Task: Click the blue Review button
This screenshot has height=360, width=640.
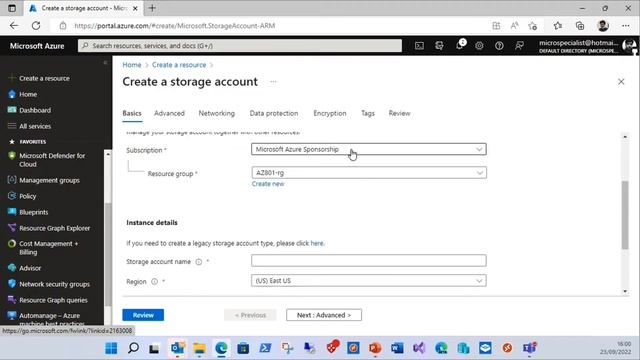Action: (x=143, y=315)
